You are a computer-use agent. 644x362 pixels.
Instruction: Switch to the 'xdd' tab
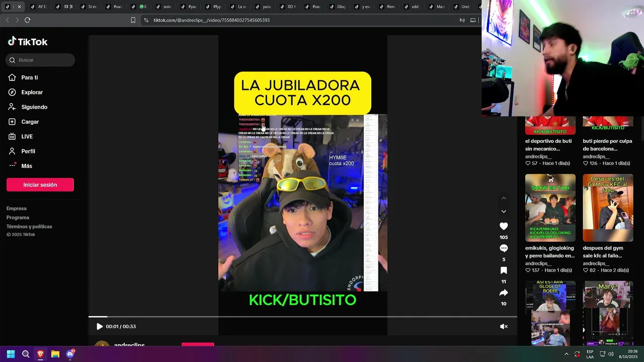point(412,7)
